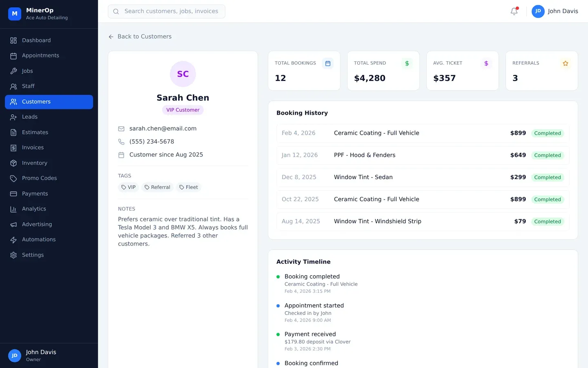
Task: Click the notification bell icon
Action: pyautogui.click(x=514, y=11)
